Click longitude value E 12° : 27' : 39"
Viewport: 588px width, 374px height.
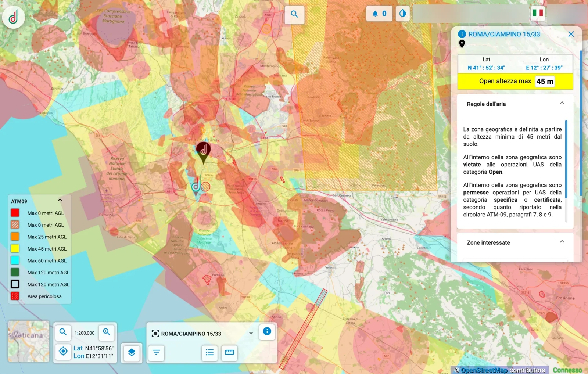click(x=544, y=68)
